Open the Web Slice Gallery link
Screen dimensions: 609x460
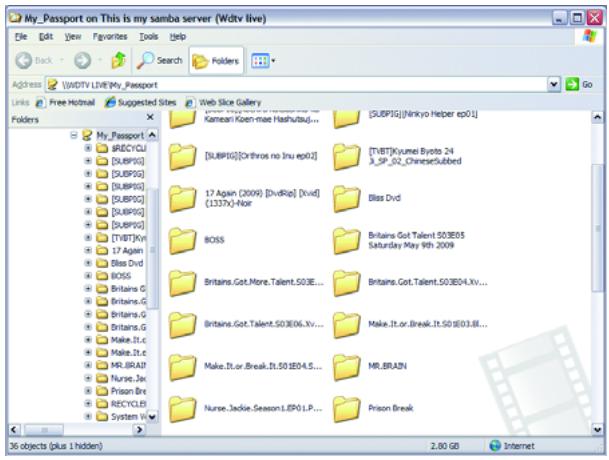pos(223,103)
